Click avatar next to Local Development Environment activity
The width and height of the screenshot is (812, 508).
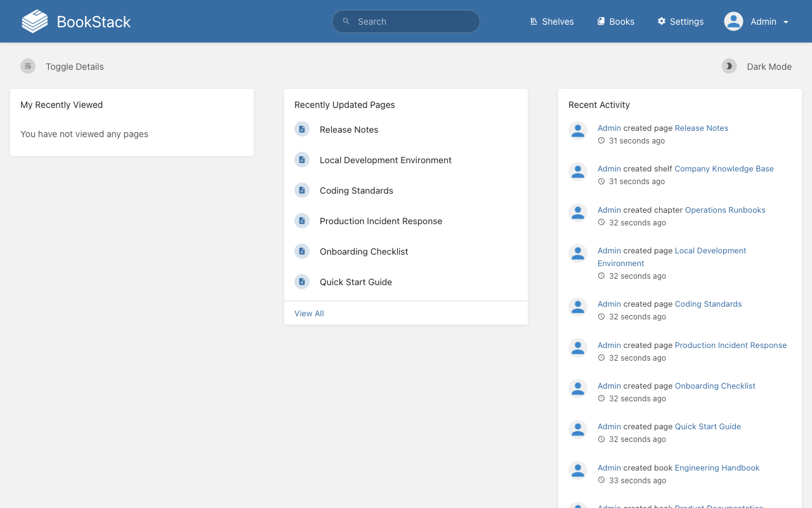(578, 253)
